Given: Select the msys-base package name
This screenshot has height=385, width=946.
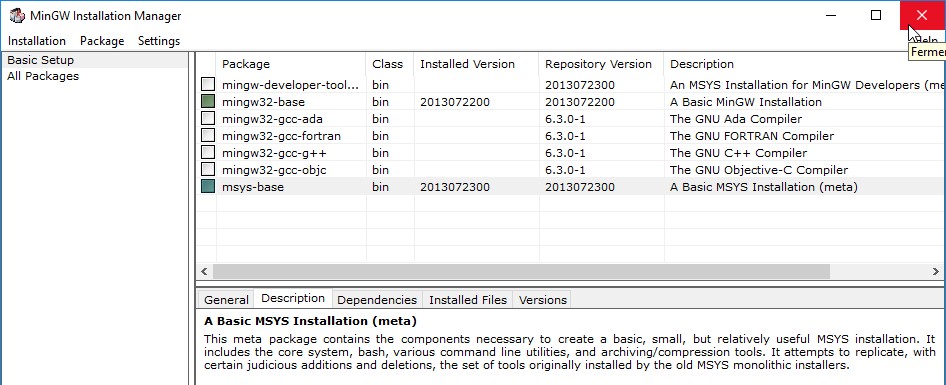Looking at the screenshot, I should tap(253, 187).
